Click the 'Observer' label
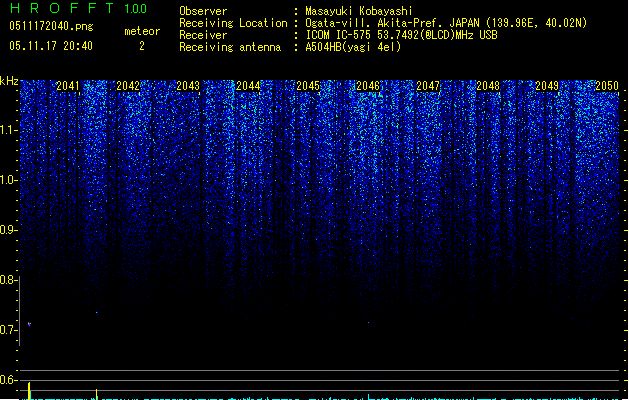 (x=203, y=11)
